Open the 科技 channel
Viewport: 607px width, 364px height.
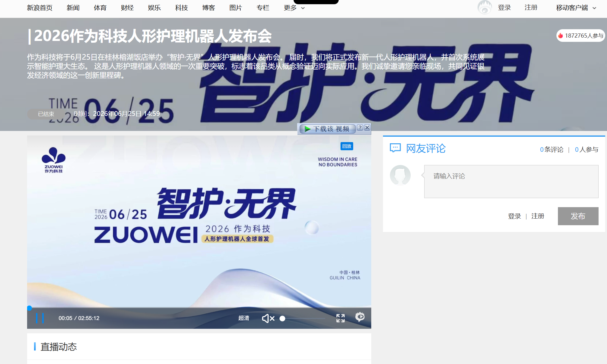point(182,8)
